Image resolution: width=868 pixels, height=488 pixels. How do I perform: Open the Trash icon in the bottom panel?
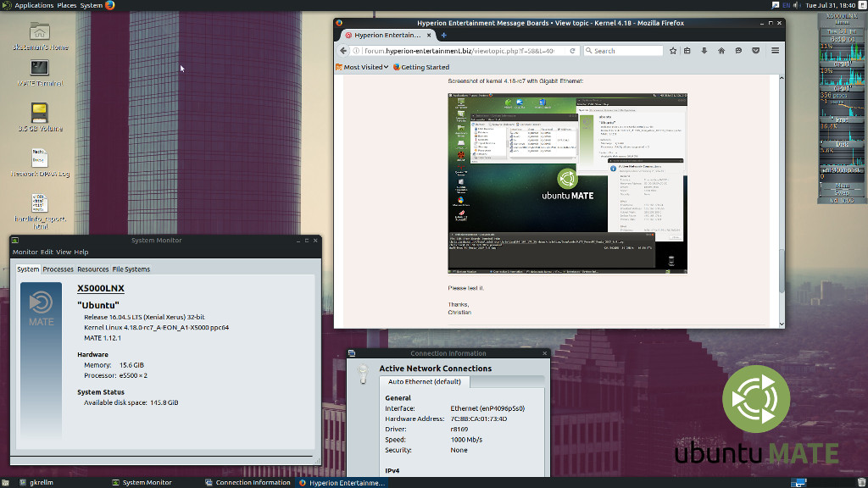(x=861, y=482)
